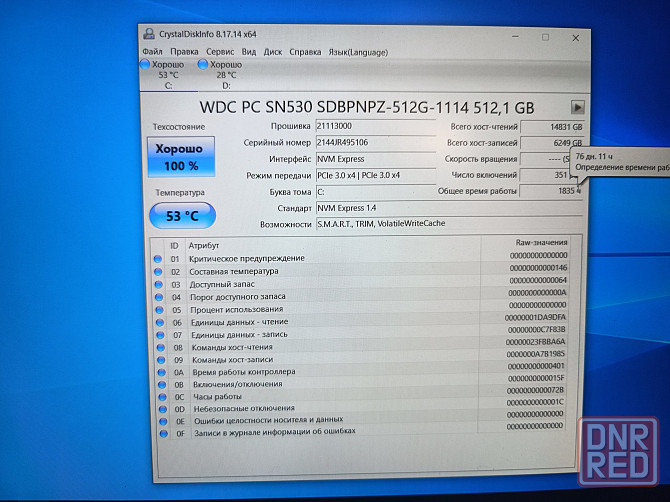This screenshot has height=502, width=670.
Task: Click status icon for Составная температура
Action: [x=158, y=272]
